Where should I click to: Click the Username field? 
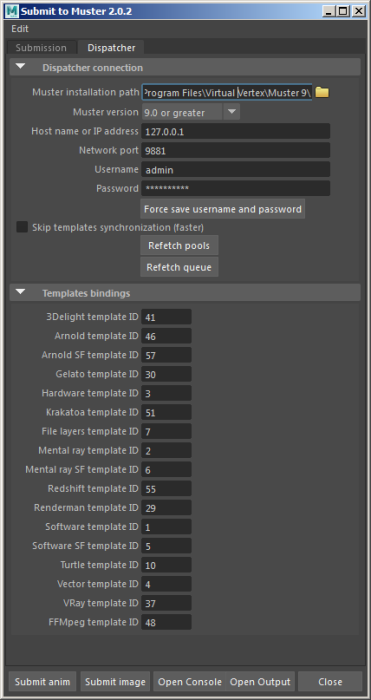pyautogui.click(x=236, y=170)
